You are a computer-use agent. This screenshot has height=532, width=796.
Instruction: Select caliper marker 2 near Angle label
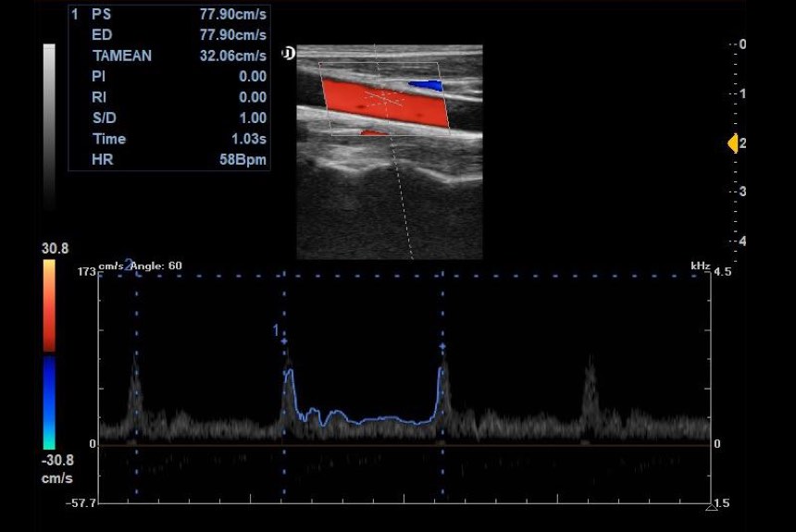point(129,265)
